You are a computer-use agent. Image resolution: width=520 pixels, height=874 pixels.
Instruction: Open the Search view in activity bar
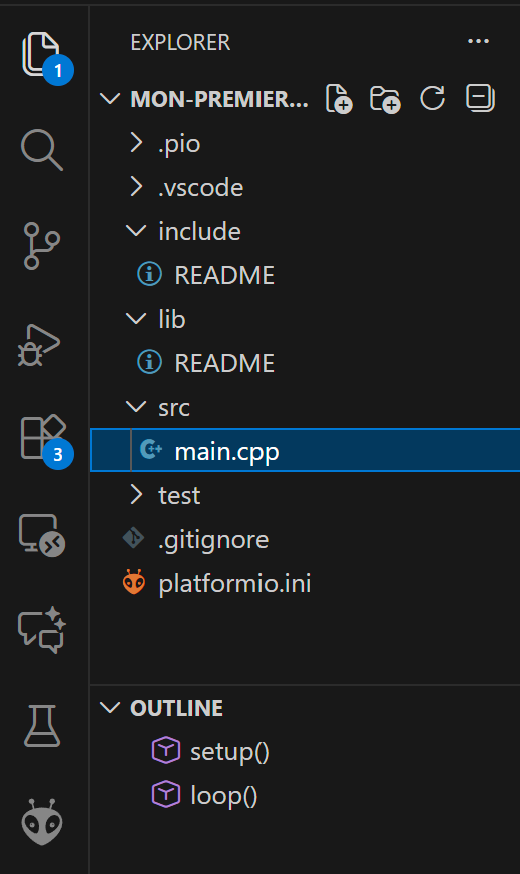point(42,149)
